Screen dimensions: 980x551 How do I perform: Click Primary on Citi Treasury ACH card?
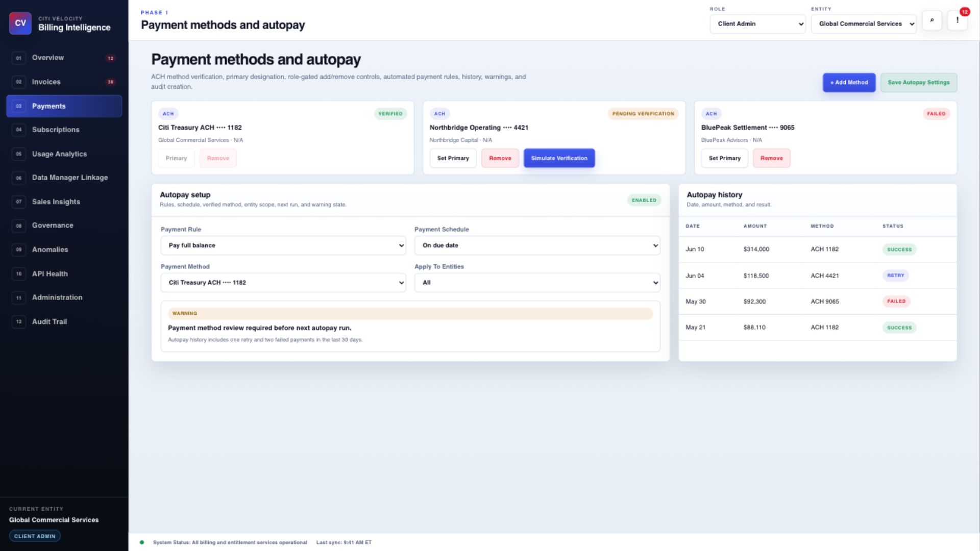(x=176, y=158)
